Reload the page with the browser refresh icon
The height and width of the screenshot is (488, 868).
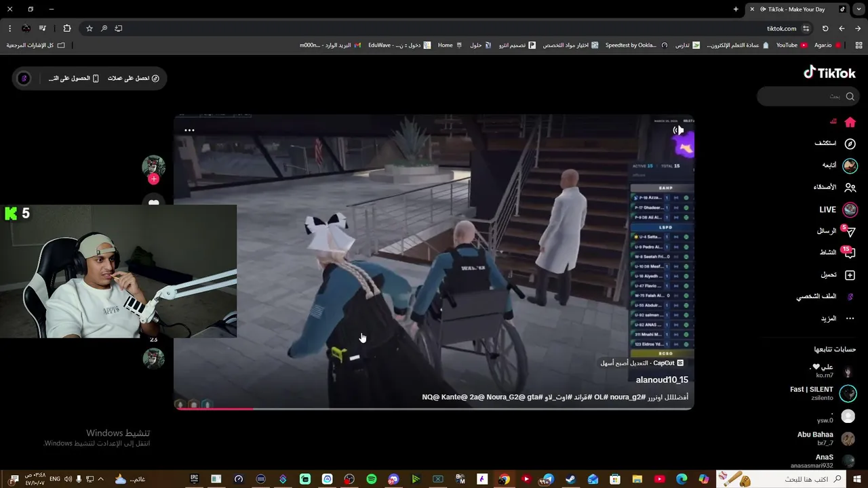825,28
